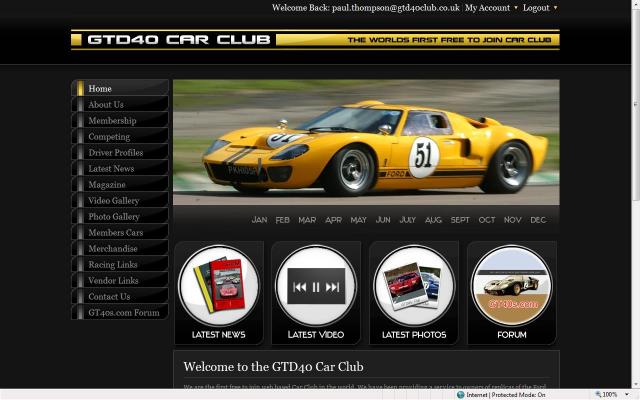This screenshot has height=400, width=640.
Task: Open the Video Gallery page
Action: [x=120, y=200]
